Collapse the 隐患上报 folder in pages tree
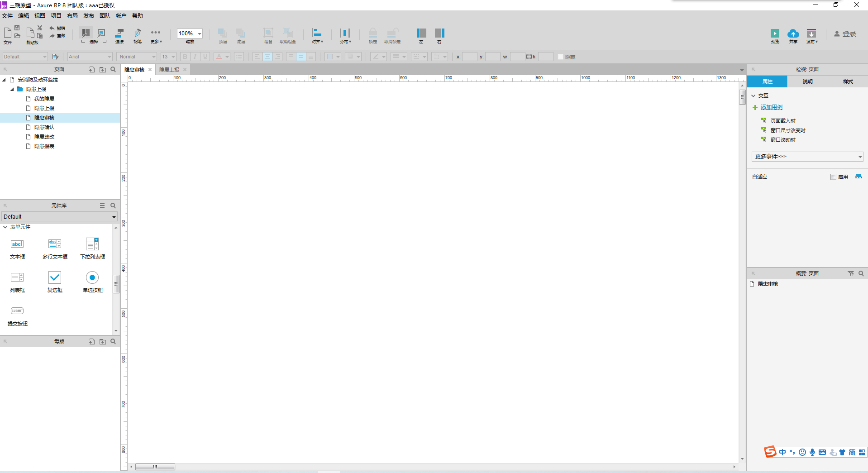The width and height of the screenshot is (868, 473). (12, 89)
